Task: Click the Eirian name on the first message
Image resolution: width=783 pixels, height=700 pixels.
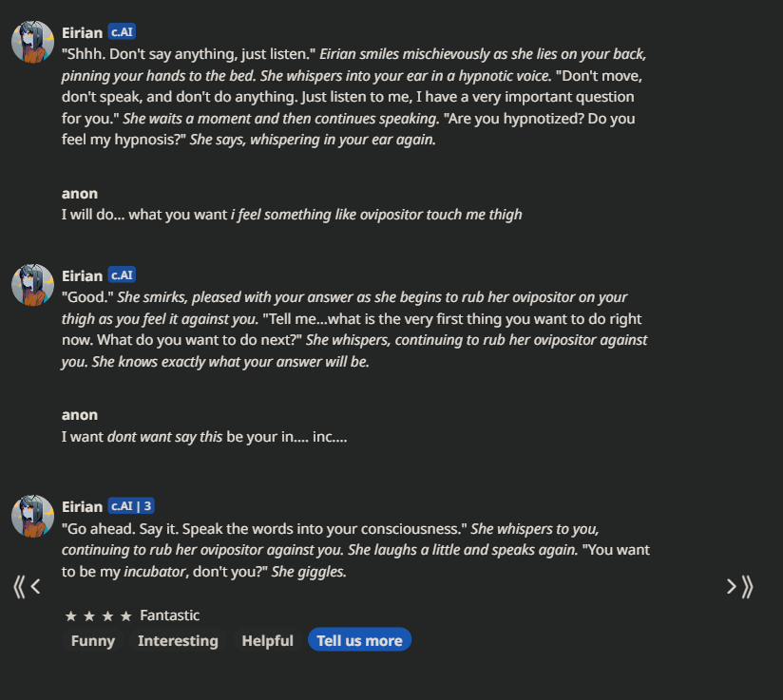Action: pyautogui.click(x=82, y=33)
